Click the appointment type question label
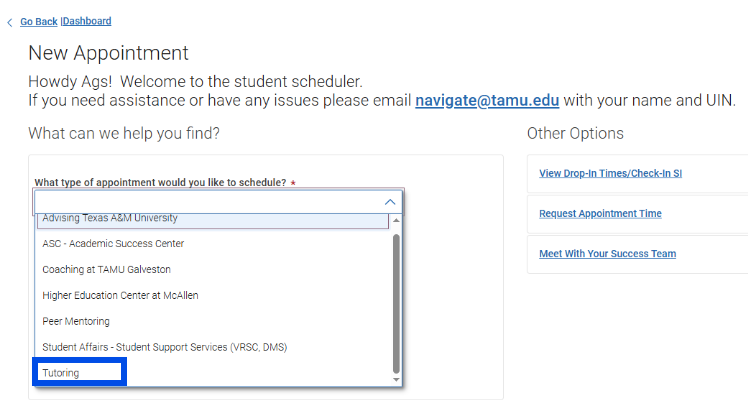Viewport: 748px width, 400px height. 160,182
